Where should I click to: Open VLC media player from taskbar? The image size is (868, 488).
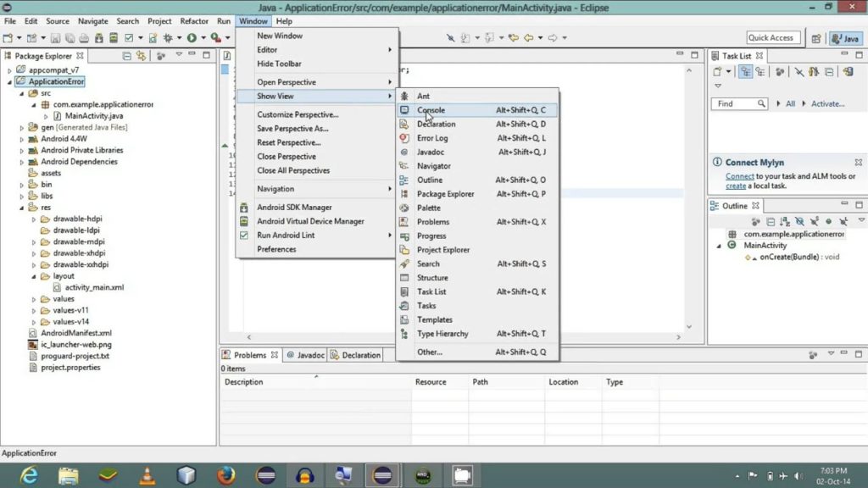click(x=147, y=475)
